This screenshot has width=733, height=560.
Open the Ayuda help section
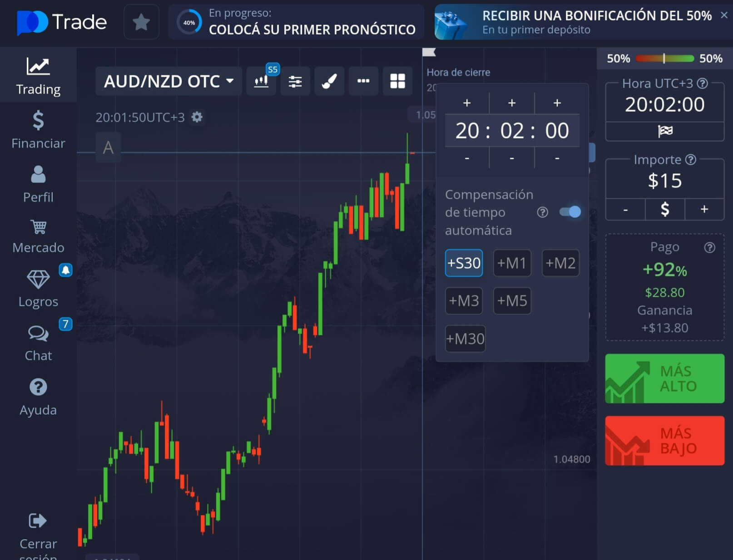38,395
